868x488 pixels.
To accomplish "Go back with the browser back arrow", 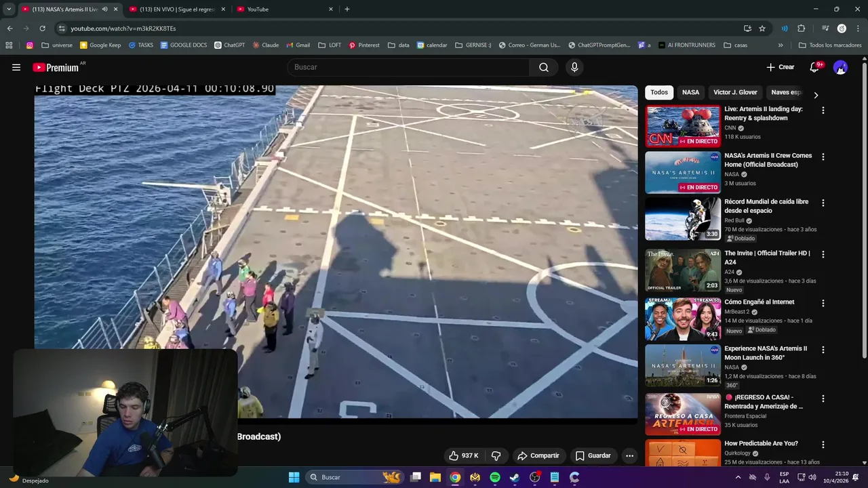I will pyautogui.click(x=9, y=28).
